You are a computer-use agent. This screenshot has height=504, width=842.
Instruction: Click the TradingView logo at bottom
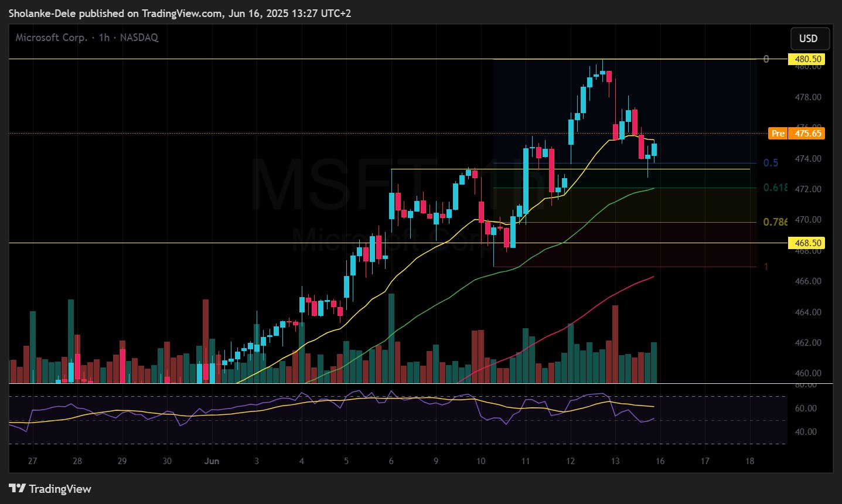50,489
